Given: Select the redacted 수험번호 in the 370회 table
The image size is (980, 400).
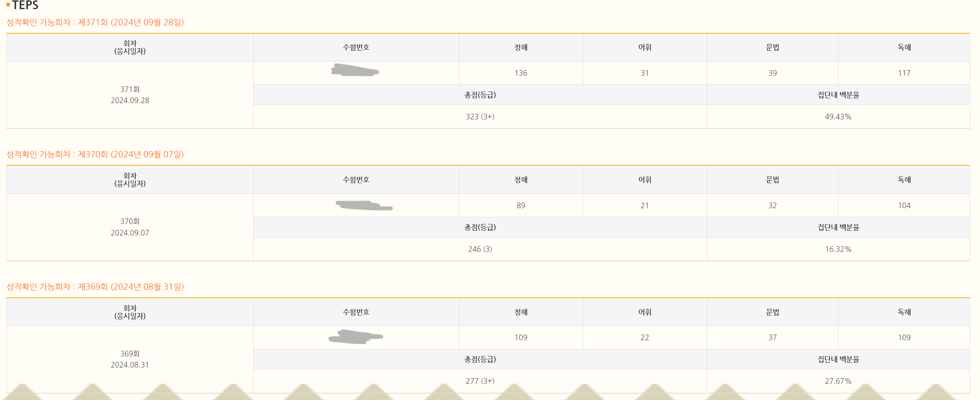Looking at the screenshot, I should (363, 205).
